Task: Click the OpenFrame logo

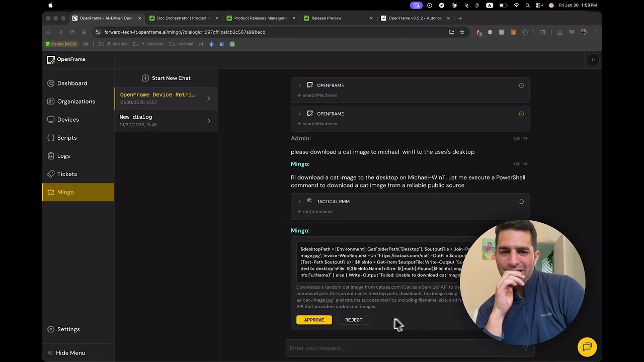Action: (66, 59)
